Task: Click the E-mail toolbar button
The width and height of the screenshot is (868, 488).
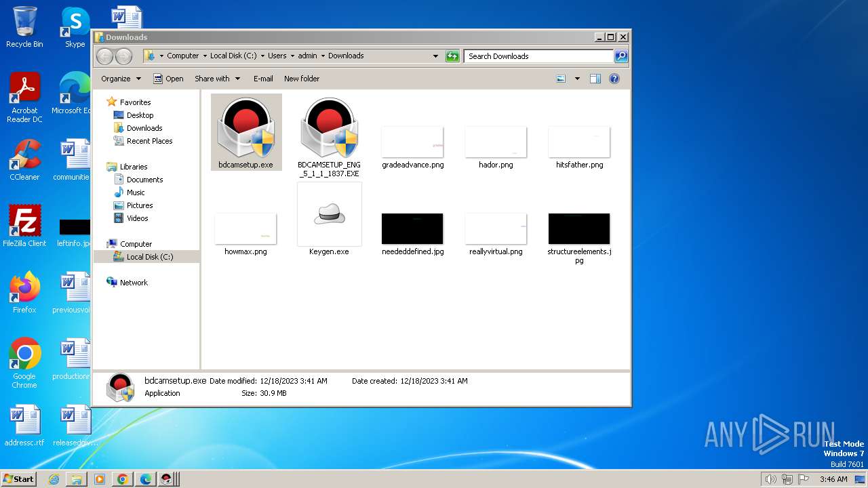Action: [x=263, y=79]
